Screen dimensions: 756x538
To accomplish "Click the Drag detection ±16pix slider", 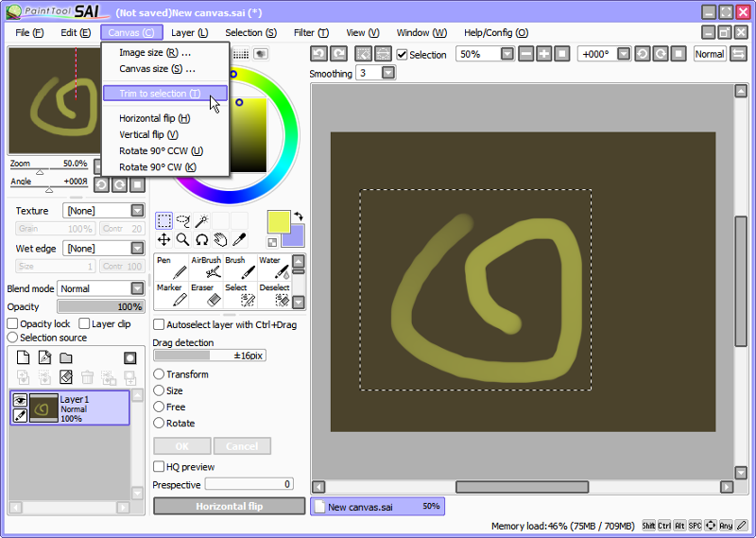I will click(209, 356).
